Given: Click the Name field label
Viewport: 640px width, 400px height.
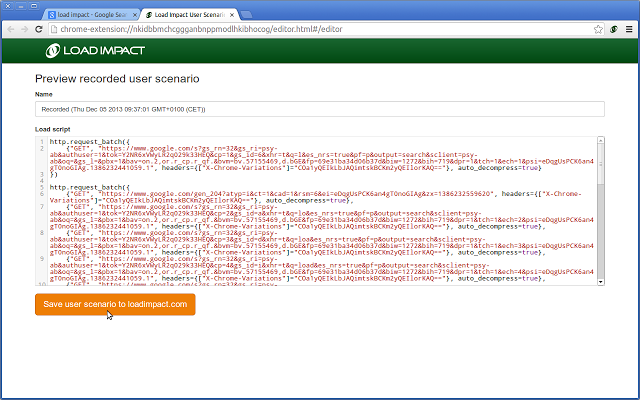Looking at the screenshot, I should pyautogui.click(x=44, y=94).
